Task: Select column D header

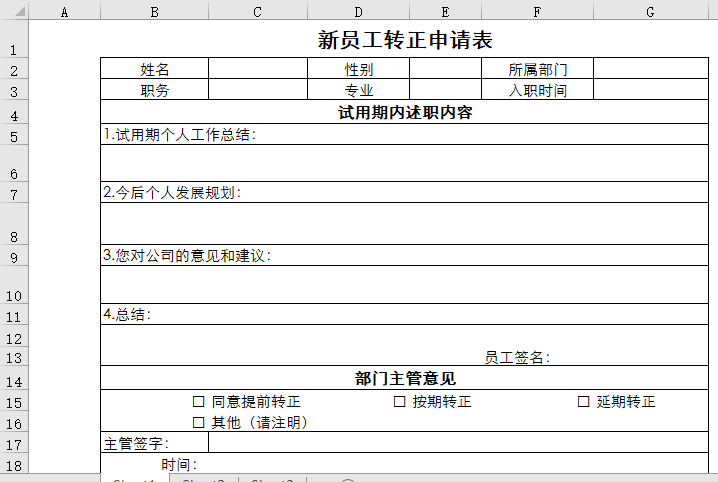Action: [x=359, y=12]
